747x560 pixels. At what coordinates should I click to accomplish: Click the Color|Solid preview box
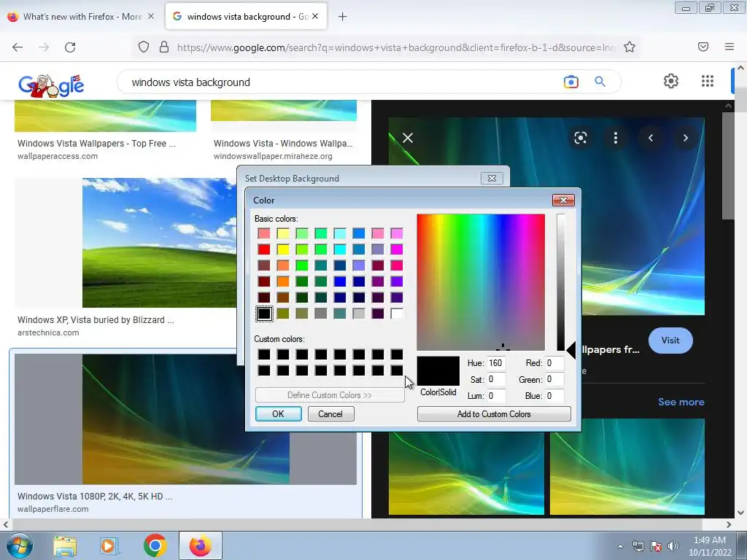coord(438,371)
